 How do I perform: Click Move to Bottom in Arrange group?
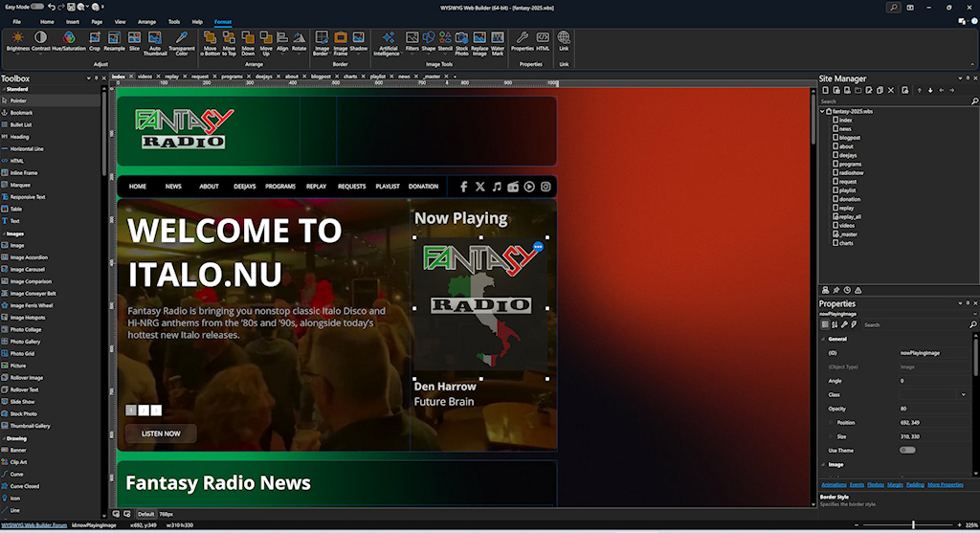tap(210, 43)
